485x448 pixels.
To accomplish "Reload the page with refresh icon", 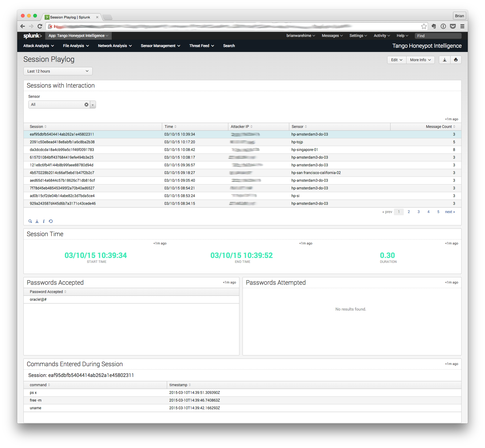I will pyautogui.click(x=40, y=26).
